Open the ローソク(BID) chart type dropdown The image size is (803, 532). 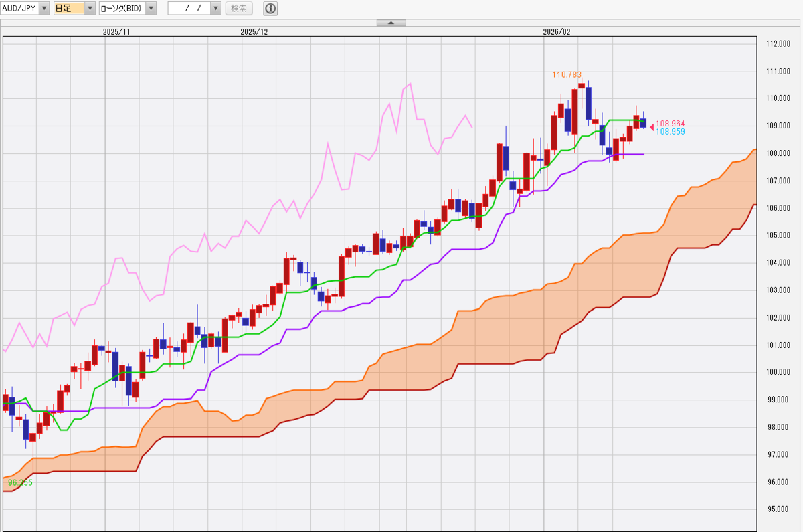pyautogui.click(x=151, y=9)
